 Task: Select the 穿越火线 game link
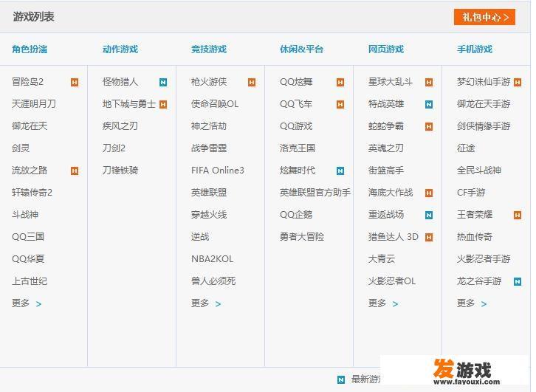tap(208, 215)
